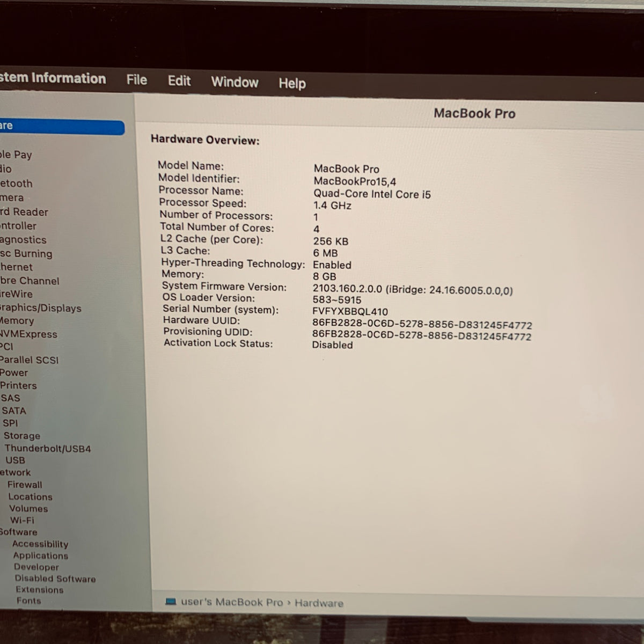The image size is (644, 644).
Task: Select Accessibility under Software
Action: pyautogui.click(x=40, y=544)
